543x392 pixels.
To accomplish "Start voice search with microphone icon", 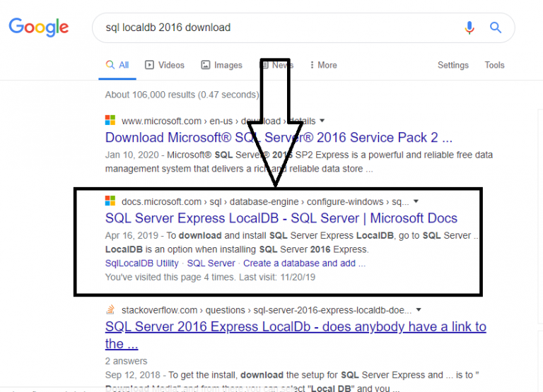I will pos(469,28).
